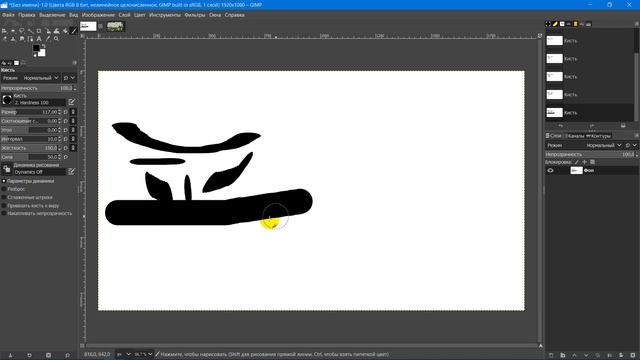Select the Free Select lasso tool
The height and width of the screenshot is (360, 640).
(21, 31)
